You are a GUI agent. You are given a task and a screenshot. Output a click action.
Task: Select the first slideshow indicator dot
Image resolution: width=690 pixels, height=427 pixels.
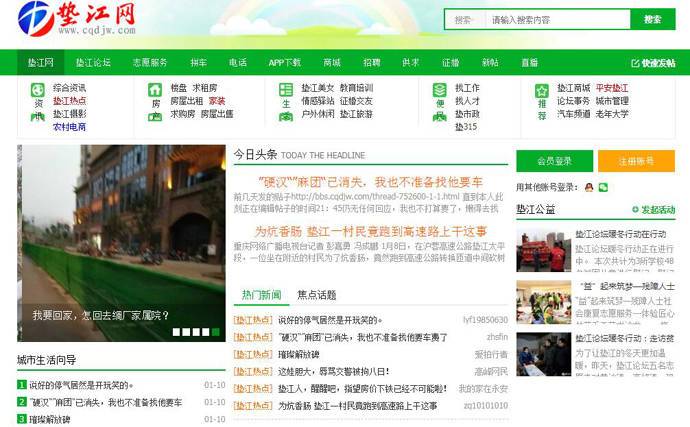[177, 331]
